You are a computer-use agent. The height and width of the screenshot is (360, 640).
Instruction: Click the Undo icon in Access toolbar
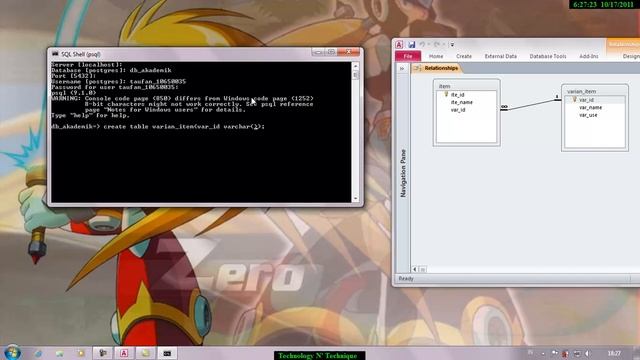pyautogui.click(x=422, y=44)
